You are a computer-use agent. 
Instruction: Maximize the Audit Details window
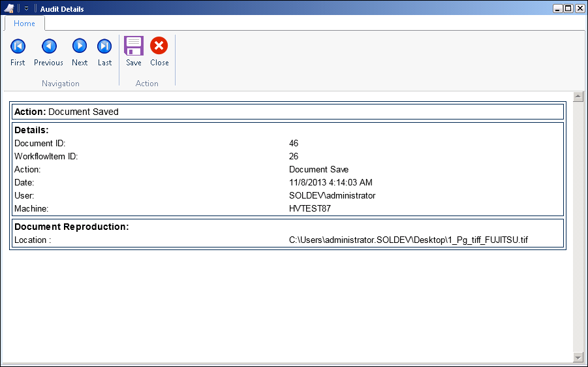click(x=568, y=8)
